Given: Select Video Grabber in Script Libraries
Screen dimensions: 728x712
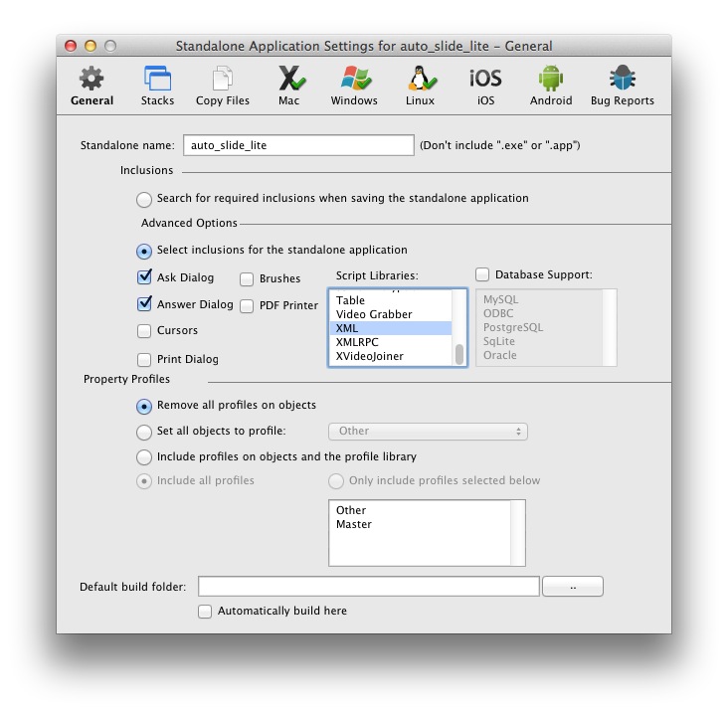Looking at the screenshot, I should (x=390, y=314).
